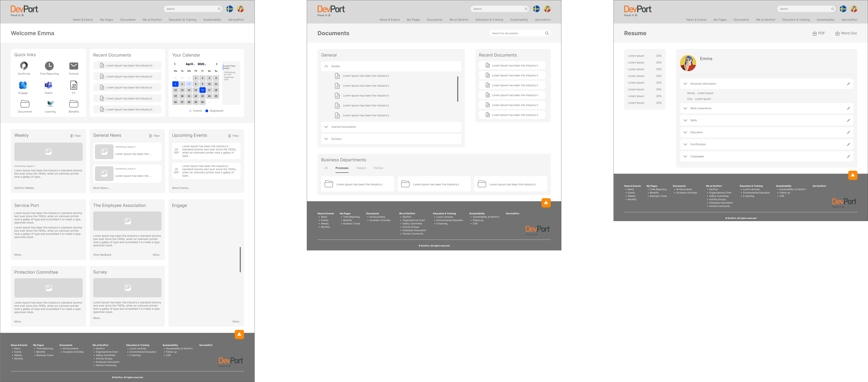Switch to the Policies tab
Viewport: 868px width, 382px height.
[x=378, y=168]
